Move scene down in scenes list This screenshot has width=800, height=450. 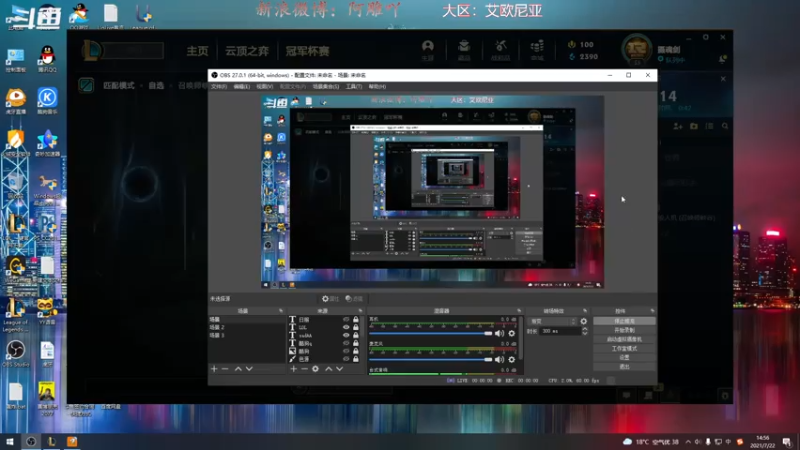(249, 369)
